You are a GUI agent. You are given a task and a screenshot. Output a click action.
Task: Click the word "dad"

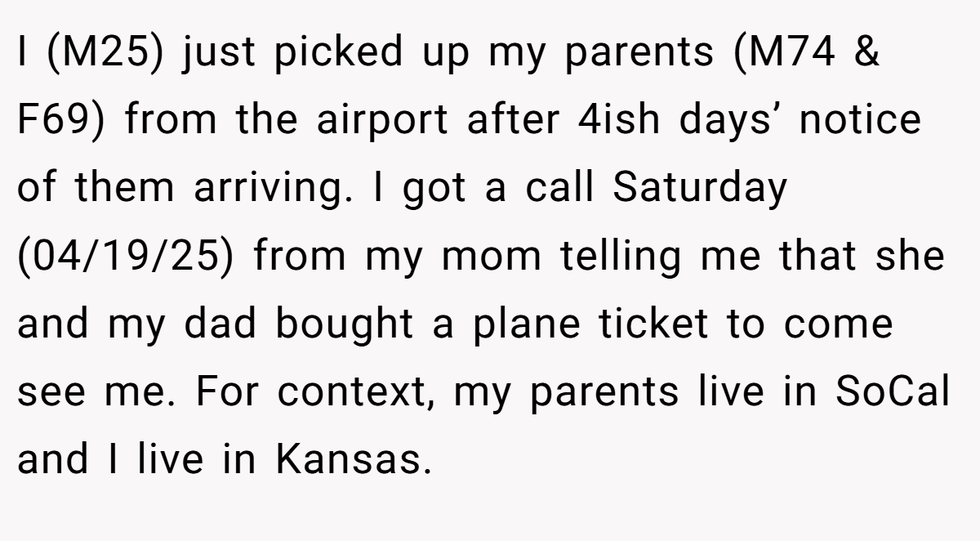tap(218, 324)
